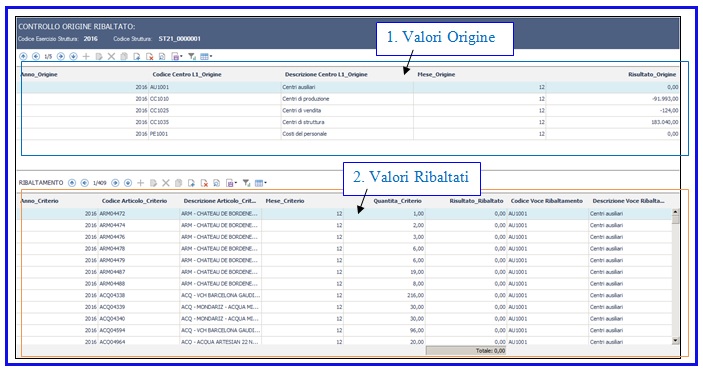Go to first record in Origine toolbar
This screenshot has height=370, width=703.
23,57
